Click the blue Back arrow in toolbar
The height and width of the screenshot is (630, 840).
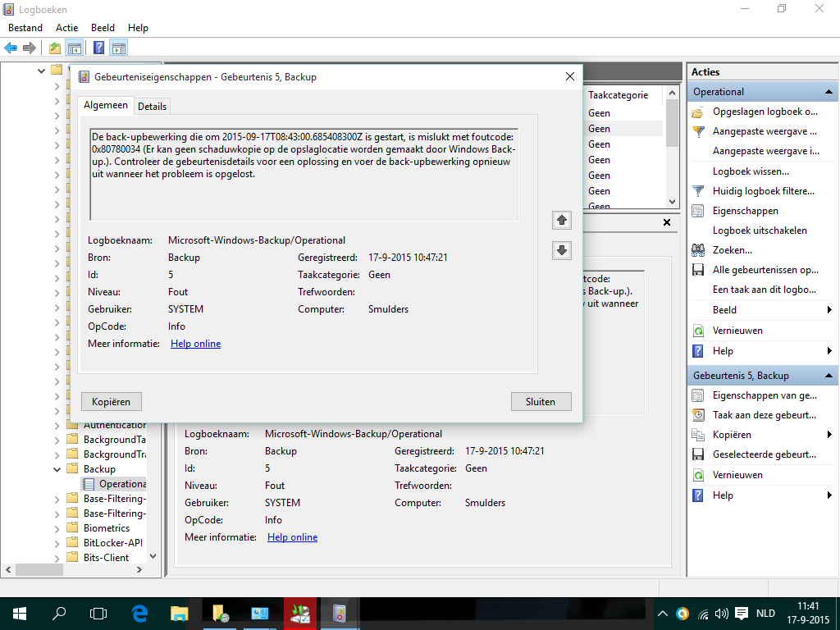[x=11, y=48]
